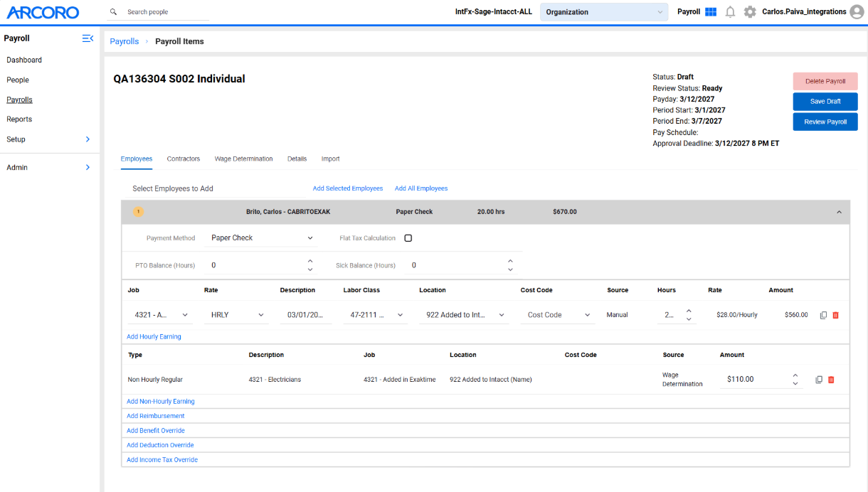Open notifications bell
This screenshot has height=492, width=868.
pyautogui.click(x=730, y=12)
